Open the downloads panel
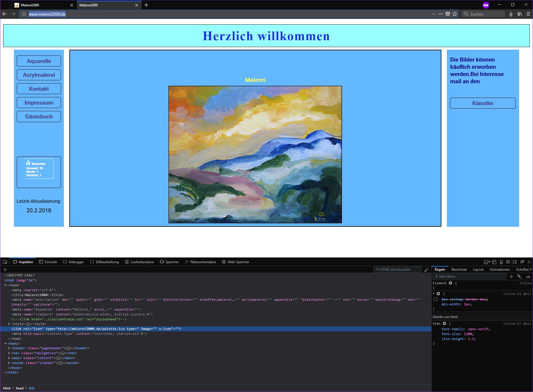533x392 pixels. pos(511,14)
